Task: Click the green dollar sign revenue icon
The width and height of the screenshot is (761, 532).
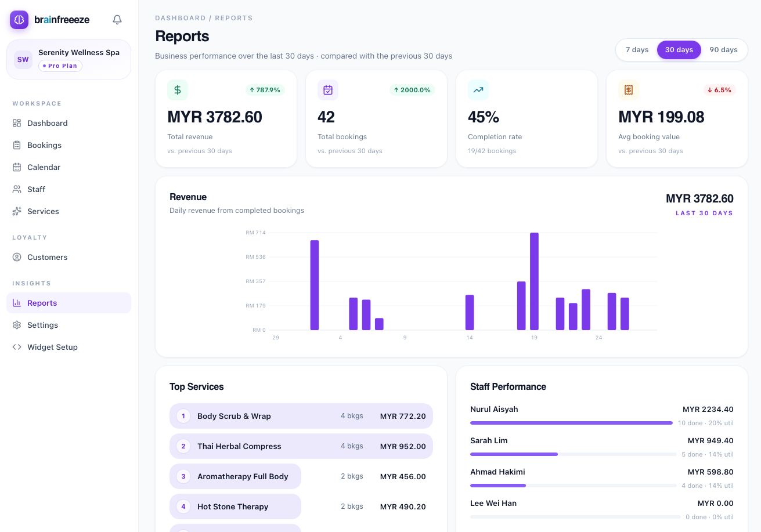Action: (178, 90)
